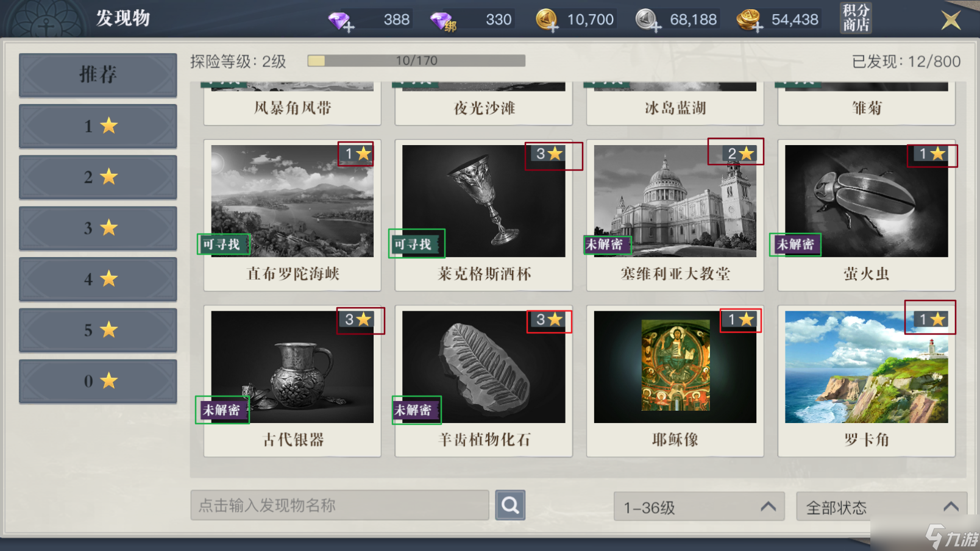Viewport: 980px width, 551px height.
Task: Tap the 可寻找 tag on 直布罗陀海峡
Action: pyautogui.click(x=223, y=244)
